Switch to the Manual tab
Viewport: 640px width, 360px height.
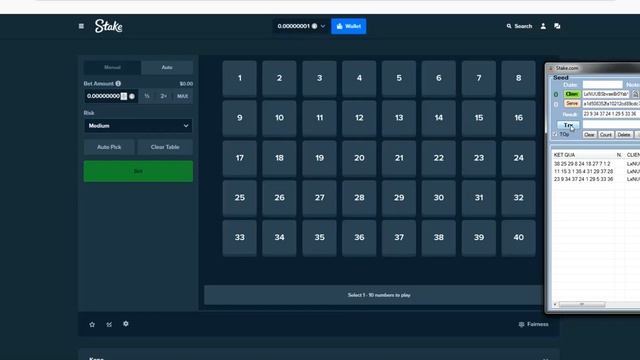click(x=112, y=67)
